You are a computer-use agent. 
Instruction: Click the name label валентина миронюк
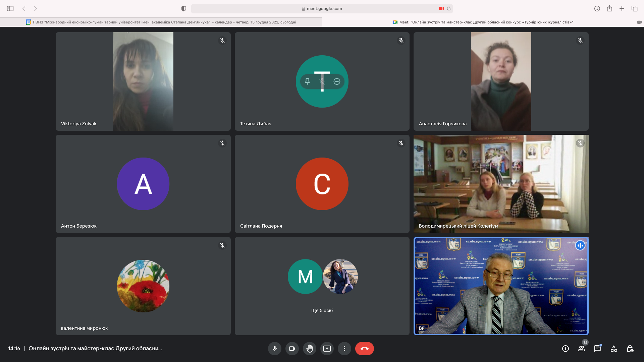pos(84,328)
